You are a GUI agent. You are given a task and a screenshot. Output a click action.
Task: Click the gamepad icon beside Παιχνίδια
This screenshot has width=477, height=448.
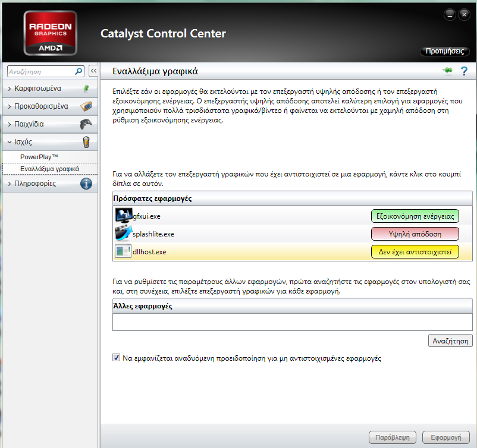coord(86,124)
